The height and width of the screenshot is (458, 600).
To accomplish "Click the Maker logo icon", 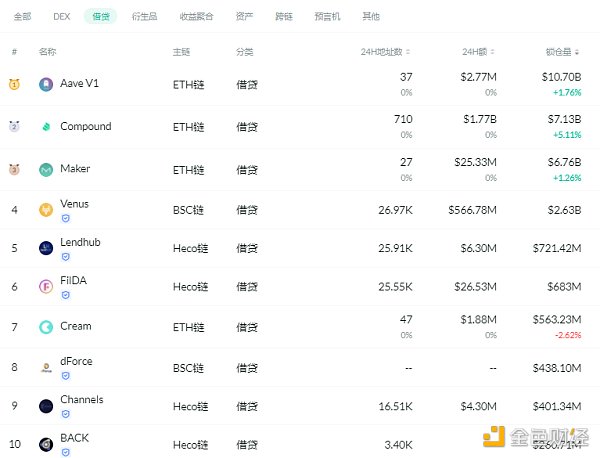I will (x=46, y=170).
